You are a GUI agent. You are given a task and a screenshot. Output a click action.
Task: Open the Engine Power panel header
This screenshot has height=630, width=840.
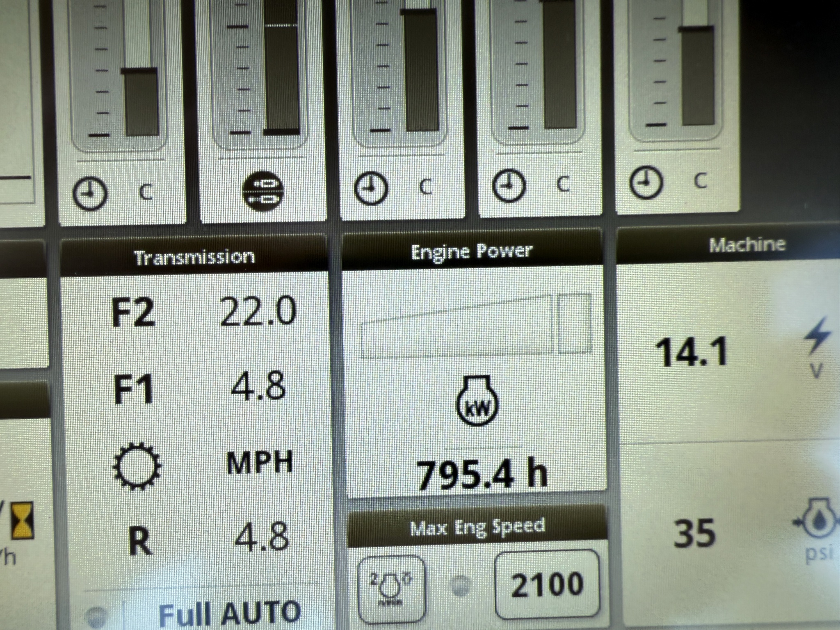tap(472, 251)
